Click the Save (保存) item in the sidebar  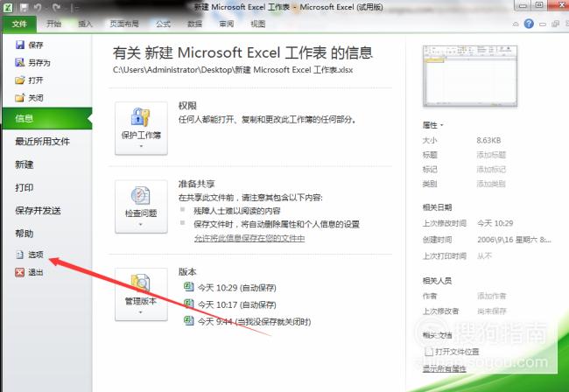click(x=30, y=45)
